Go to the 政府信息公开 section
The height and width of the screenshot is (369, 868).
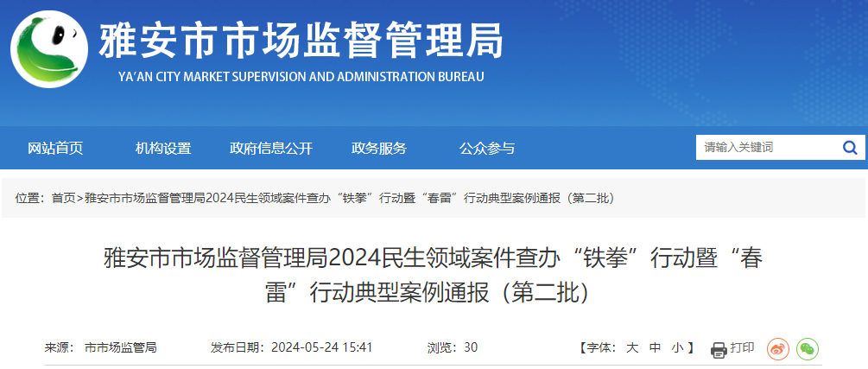click(271, 148)
